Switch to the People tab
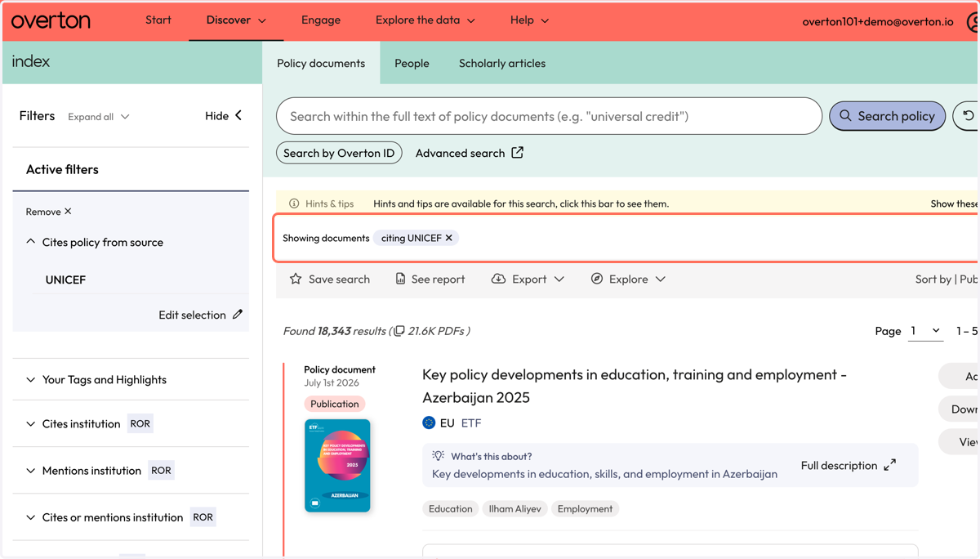This screenshot has height=559, width=980. pyautogui.click(x=412, y=63)
